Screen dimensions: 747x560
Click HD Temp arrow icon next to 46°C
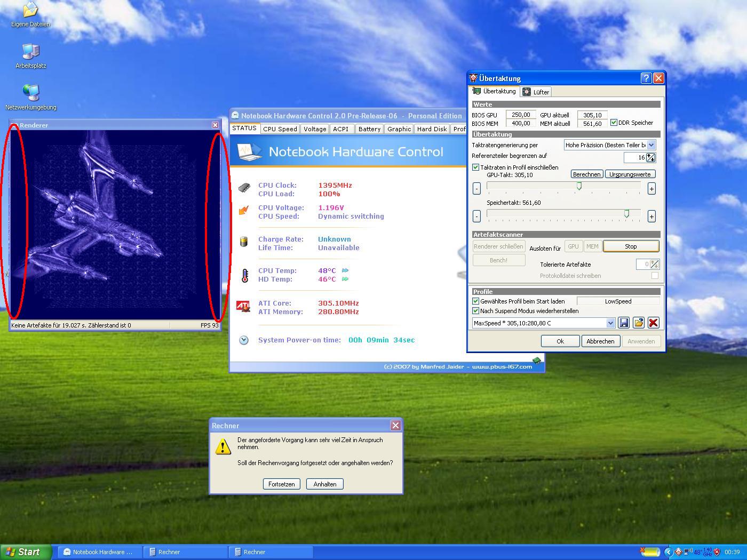(x=345, y=279)
